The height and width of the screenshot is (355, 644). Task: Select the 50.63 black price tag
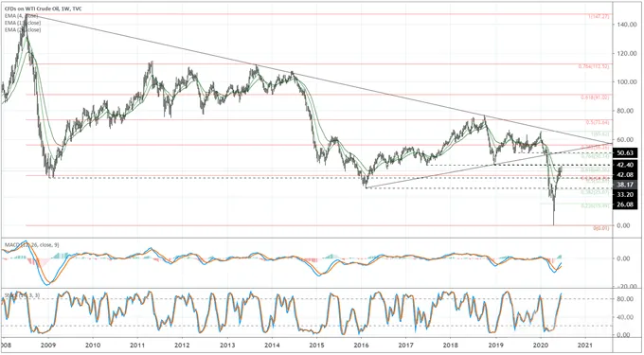point(625,153)
